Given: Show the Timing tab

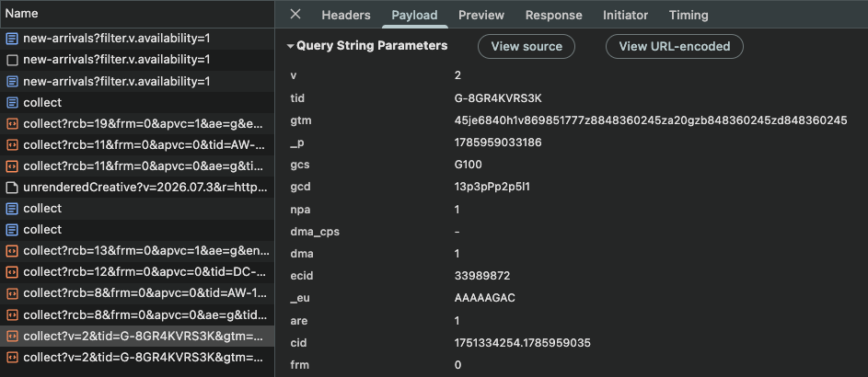Looking at the screenshot, I should 689,15.
